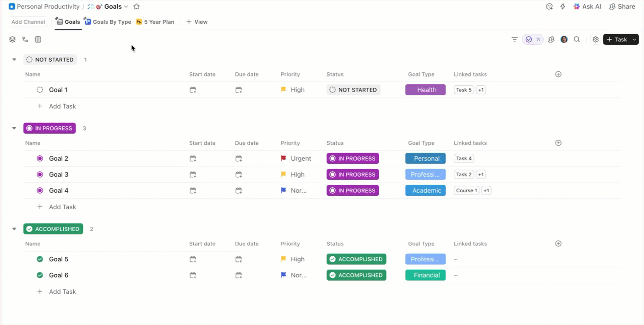Set start date for Goal 2
644x325 pixels.
click(193, 159)
